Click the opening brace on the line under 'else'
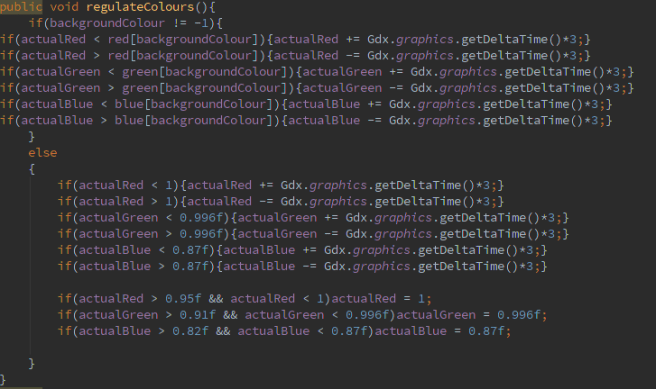This screenshot has height=389, width=656. (32, 169)
